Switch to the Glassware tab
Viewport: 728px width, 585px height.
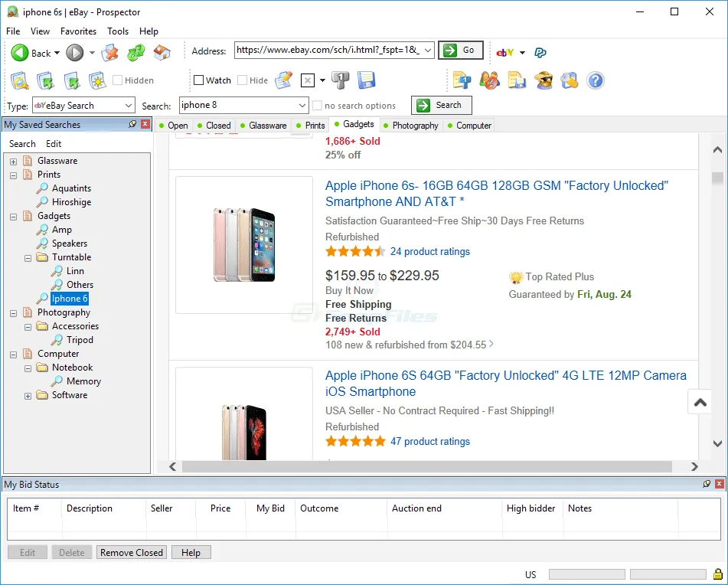[263, 126]
